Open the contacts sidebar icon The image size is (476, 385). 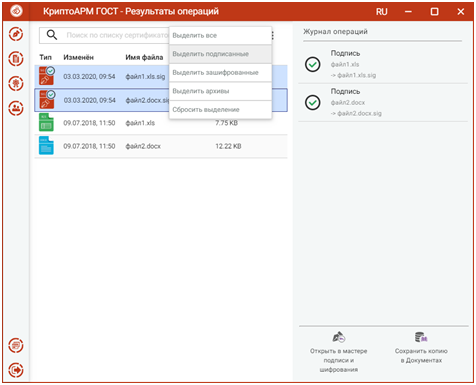[16, 108]
